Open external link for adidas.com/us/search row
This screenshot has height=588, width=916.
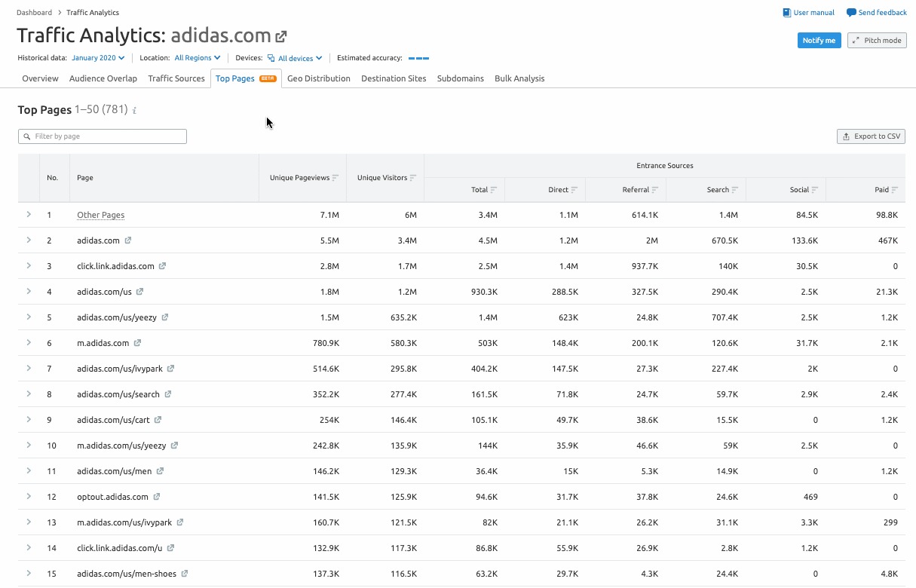tap(168, 394)
